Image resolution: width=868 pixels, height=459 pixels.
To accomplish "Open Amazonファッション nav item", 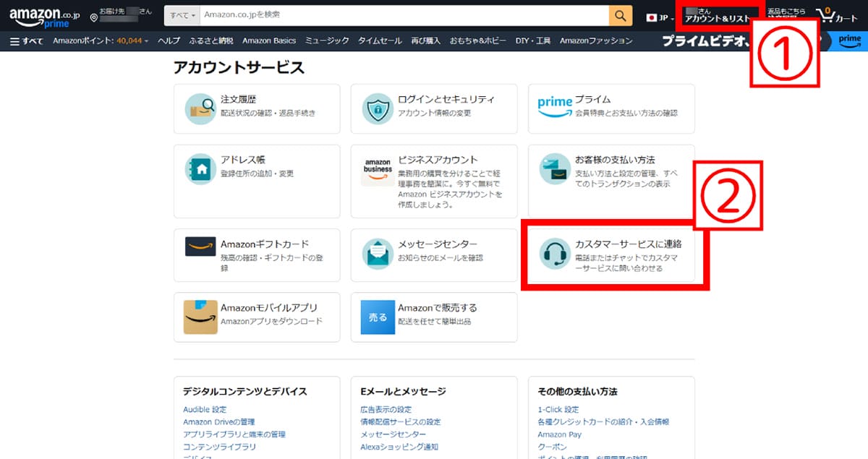I will click(x=596, y=41).
